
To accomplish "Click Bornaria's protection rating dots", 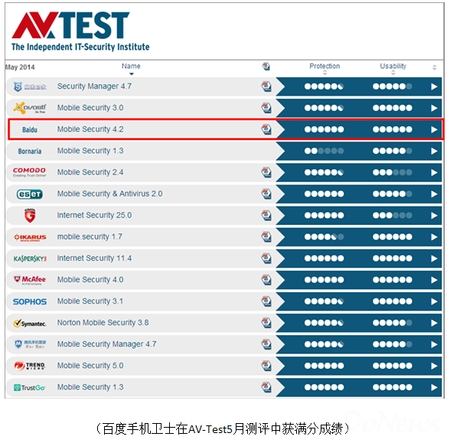I will [324, 151].
